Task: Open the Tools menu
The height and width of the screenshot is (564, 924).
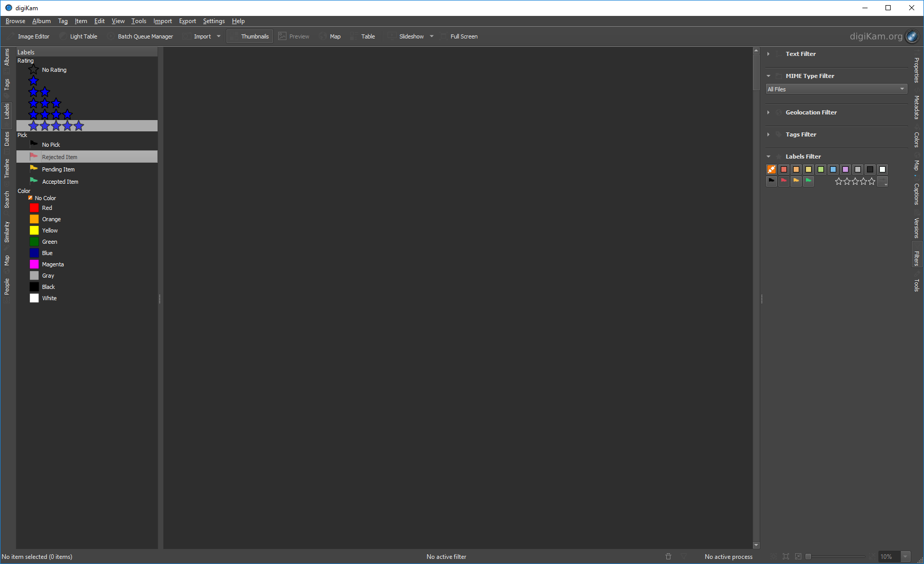Action: pos(139,21)
